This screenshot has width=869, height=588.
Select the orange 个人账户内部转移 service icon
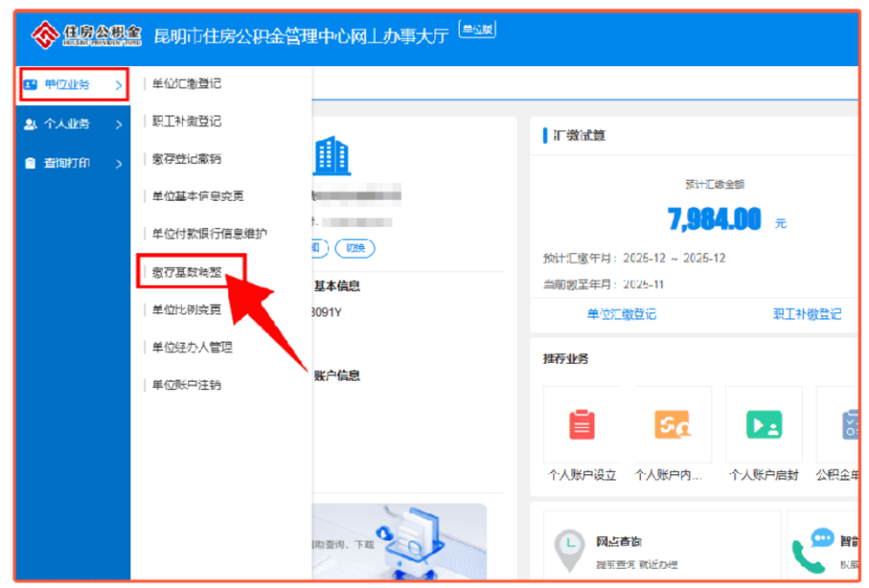pyautogui.click(x=671, y=423)
